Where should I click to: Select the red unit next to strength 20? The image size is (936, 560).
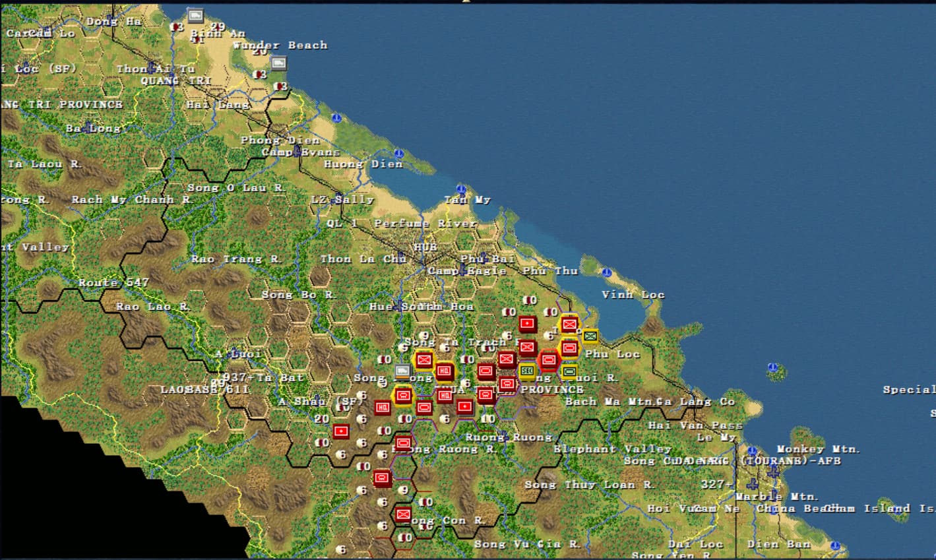pos(341,431)
